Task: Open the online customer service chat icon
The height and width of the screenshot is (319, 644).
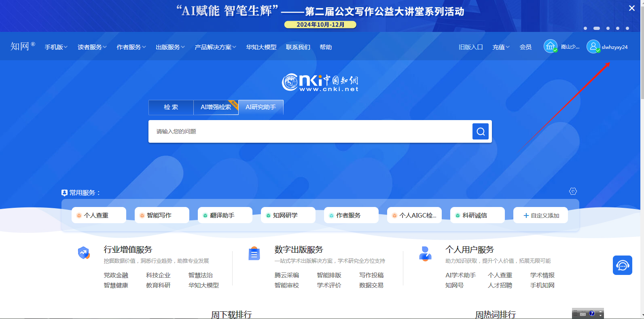Action: [623, 265]
